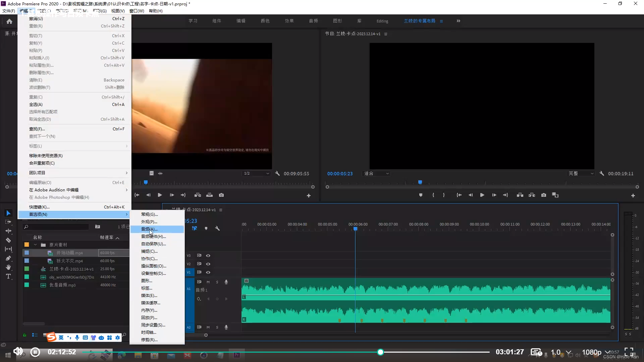
Task: Open 音频(A)... preferences entry
Action: click(157, 229)
